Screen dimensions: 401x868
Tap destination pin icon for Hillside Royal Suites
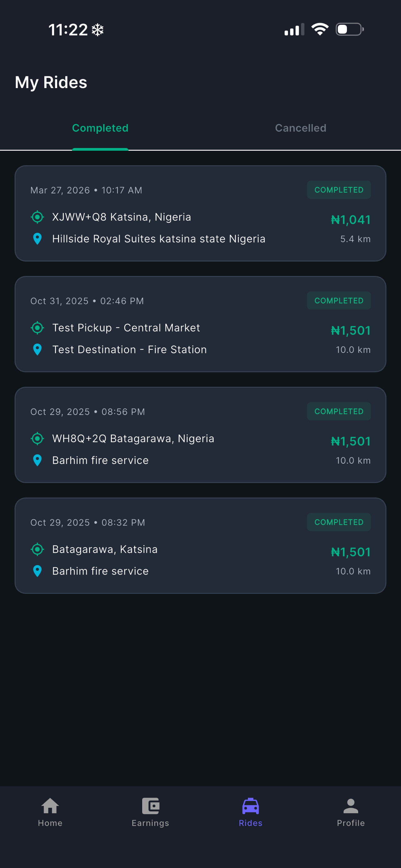pyautogui.click(x=37, y=239)
